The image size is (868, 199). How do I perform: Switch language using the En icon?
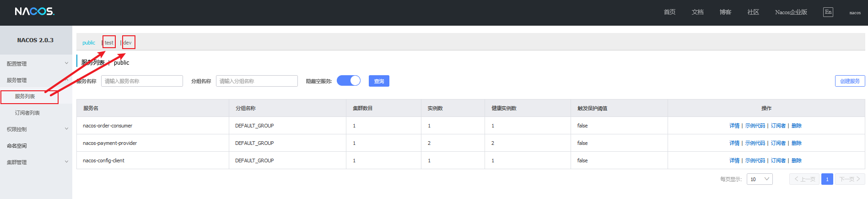[x=828, y=12]
